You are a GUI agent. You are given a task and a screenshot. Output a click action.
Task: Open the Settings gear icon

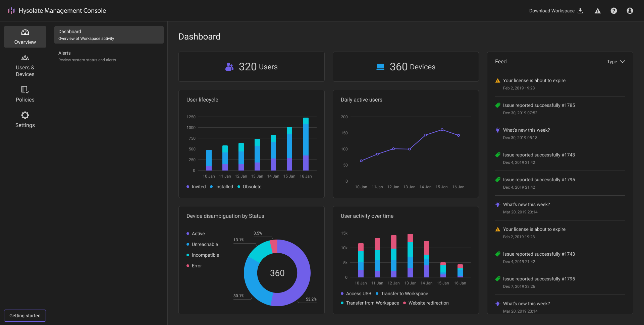pyautogui.click(x=25, y=115)
